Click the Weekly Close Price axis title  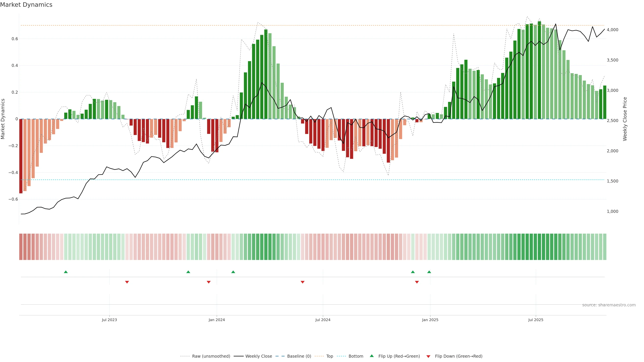tap(625, 119)
